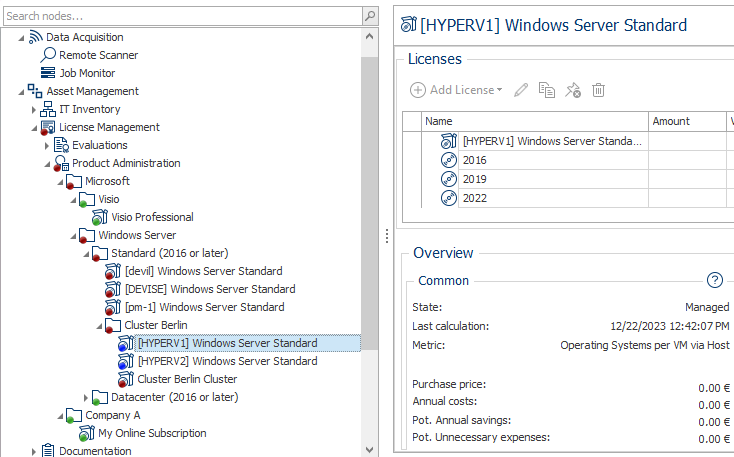Click the Data Acquisition node icon
Screen dimensions: 734x457
36,37
